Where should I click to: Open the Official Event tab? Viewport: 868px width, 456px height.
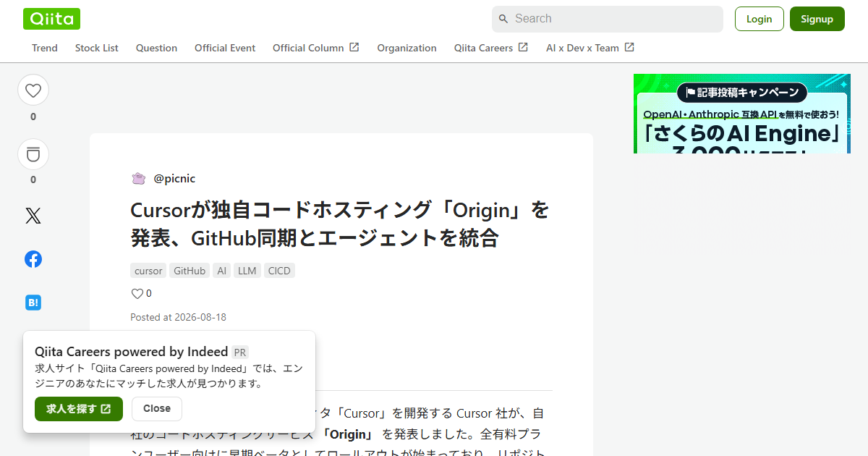(225, 48)
